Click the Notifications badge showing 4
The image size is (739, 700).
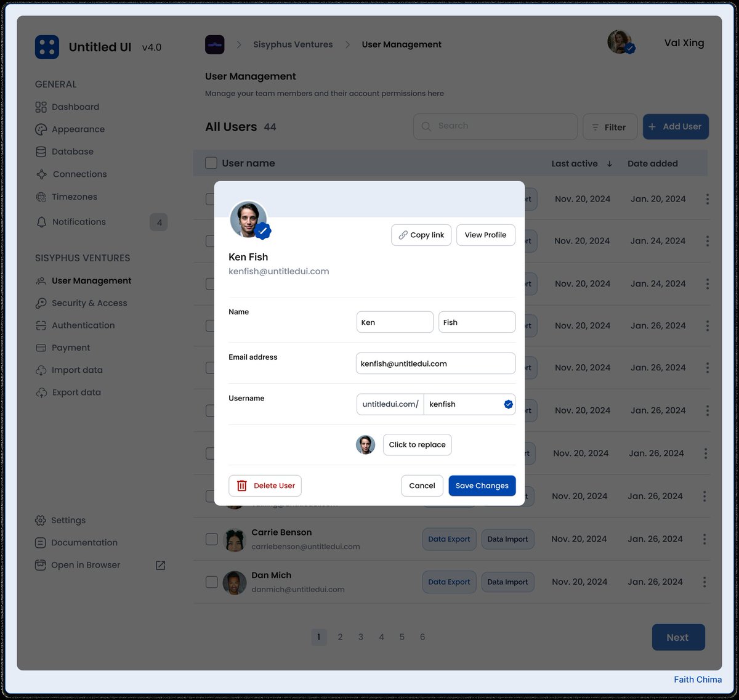point(159,222)
